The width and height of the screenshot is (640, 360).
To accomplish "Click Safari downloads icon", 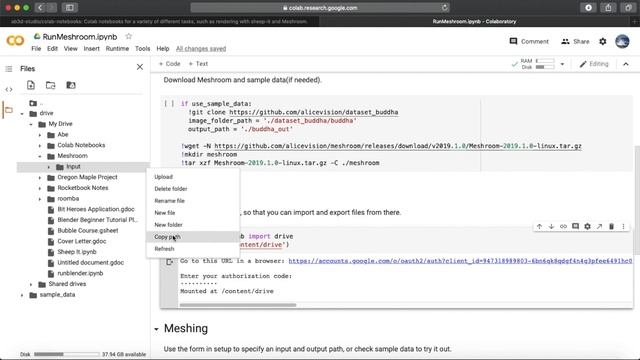I will click(588, 8).
